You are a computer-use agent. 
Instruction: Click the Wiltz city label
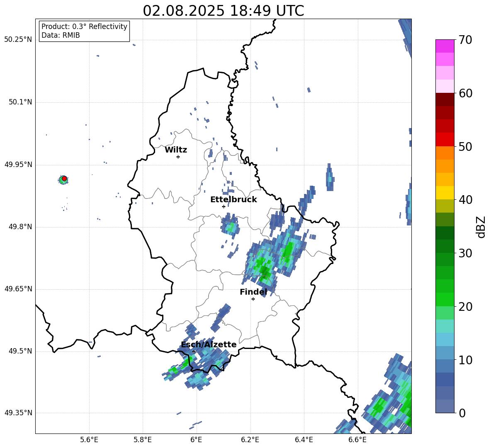(176, 150)
